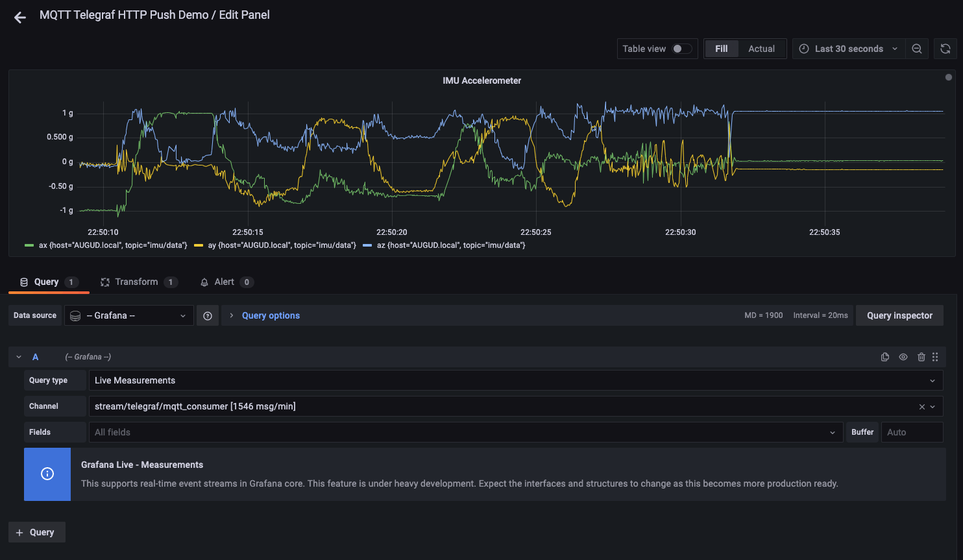Viewport: 963px width, 560px height.
Task: Switch to the Alert tab
Action: click(225, 282)
